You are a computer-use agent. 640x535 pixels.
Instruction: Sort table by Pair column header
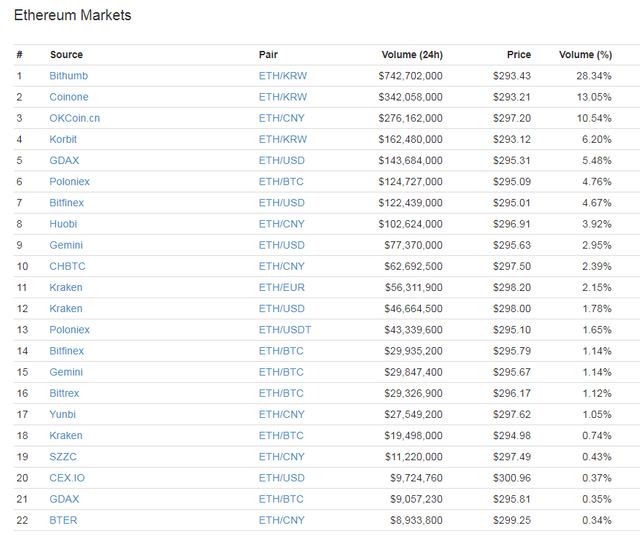coord(268,55)
